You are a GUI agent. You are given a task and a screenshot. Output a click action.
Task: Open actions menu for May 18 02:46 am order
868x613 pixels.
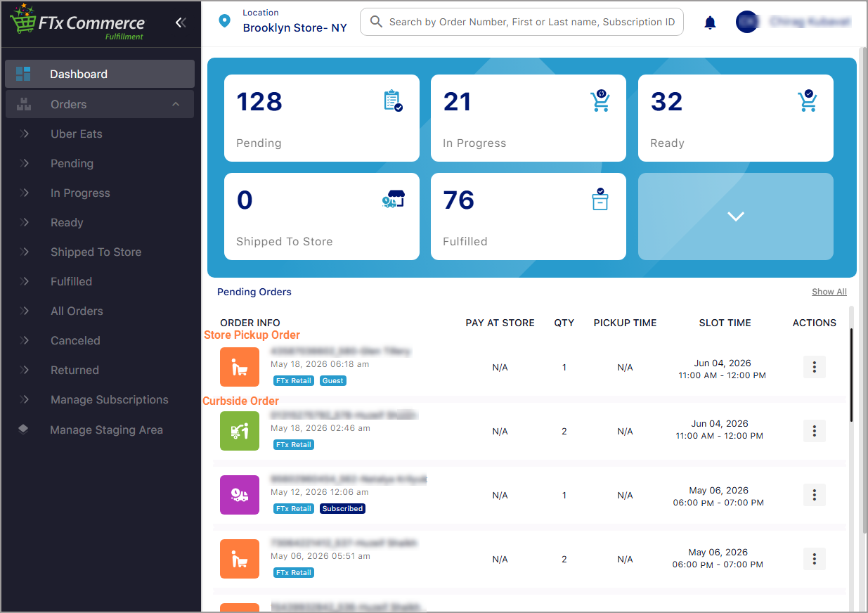(815, 431)
